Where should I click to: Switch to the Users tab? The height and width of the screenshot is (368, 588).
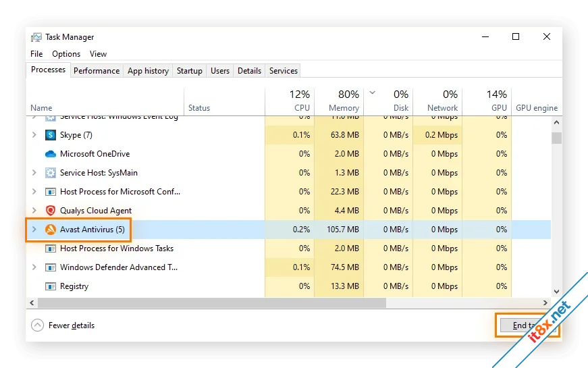(220, 71)
